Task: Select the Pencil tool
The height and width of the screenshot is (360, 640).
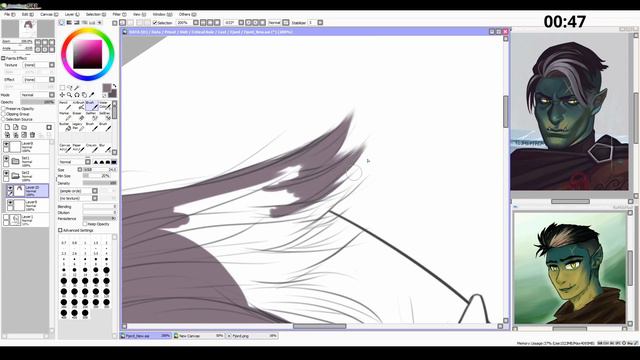Action: [65, 105]
